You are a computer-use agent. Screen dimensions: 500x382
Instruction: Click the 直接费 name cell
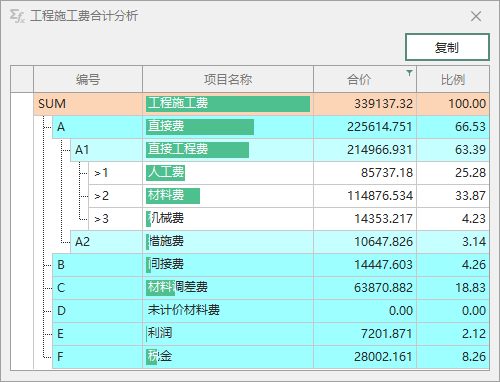pyautogui.click(x=228, y=127)
